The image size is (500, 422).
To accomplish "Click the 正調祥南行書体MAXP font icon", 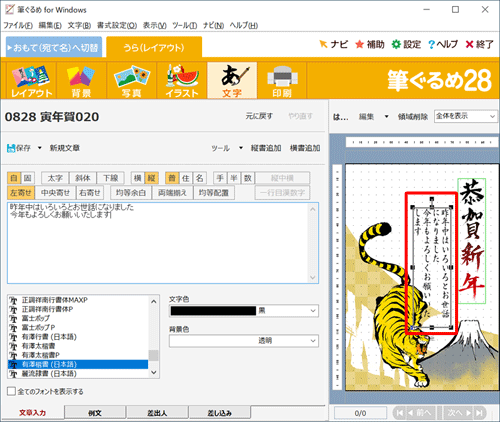I will [x=13, y=300].
